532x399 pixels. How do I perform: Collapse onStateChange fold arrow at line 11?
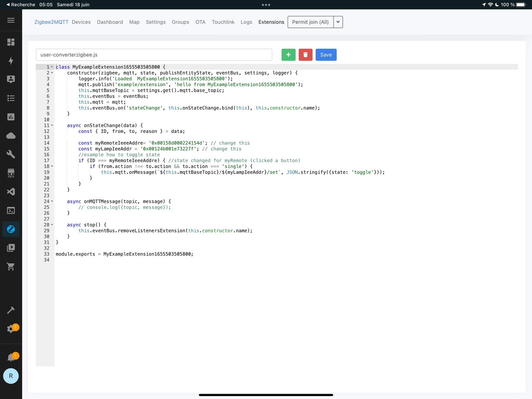tap(52, 125)
